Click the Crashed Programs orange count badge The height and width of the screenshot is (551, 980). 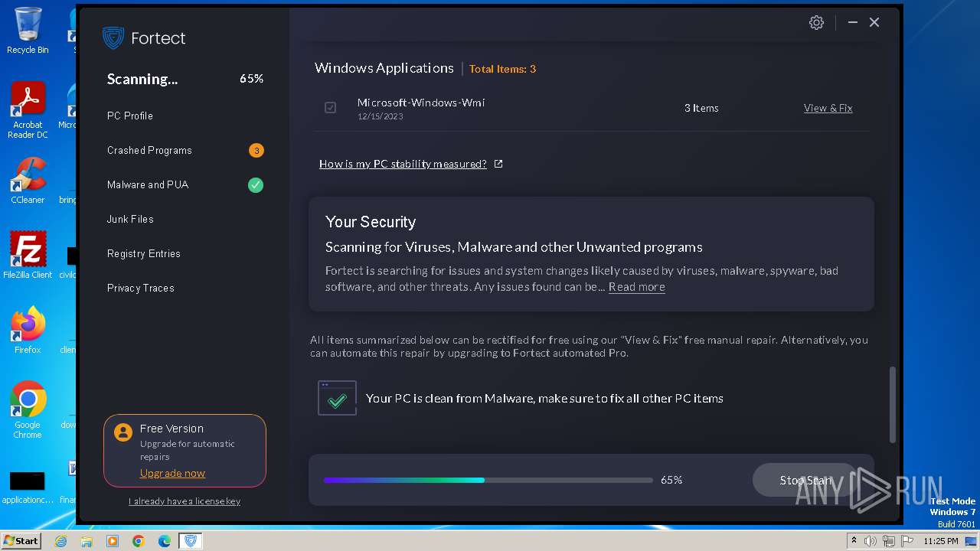pos(256,151)
